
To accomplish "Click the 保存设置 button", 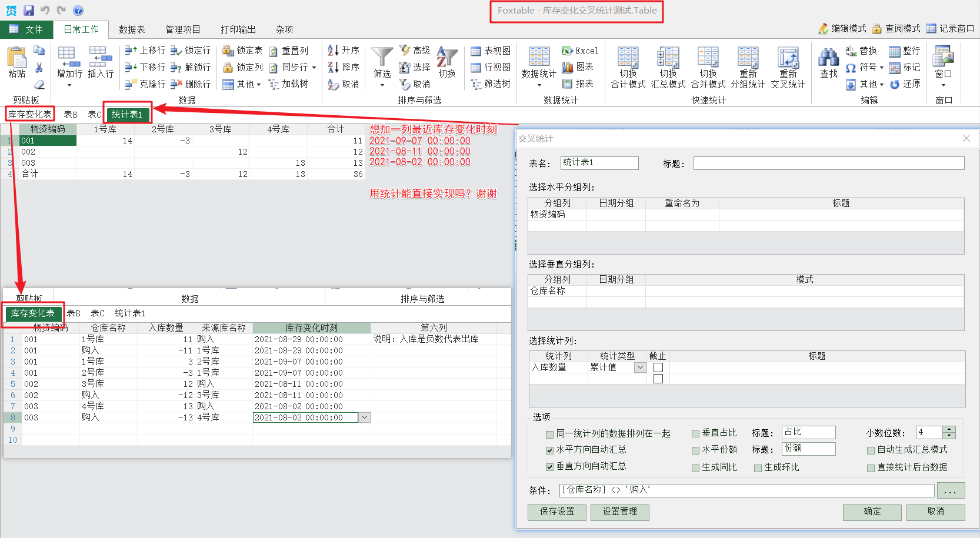I will 556,512.
